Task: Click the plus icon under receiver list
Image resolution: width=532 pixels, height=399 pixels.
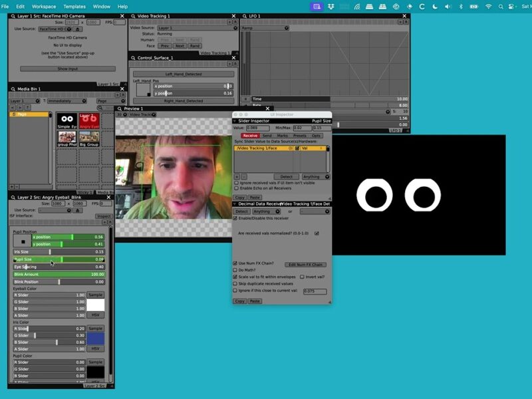Action: coord(237,176)
